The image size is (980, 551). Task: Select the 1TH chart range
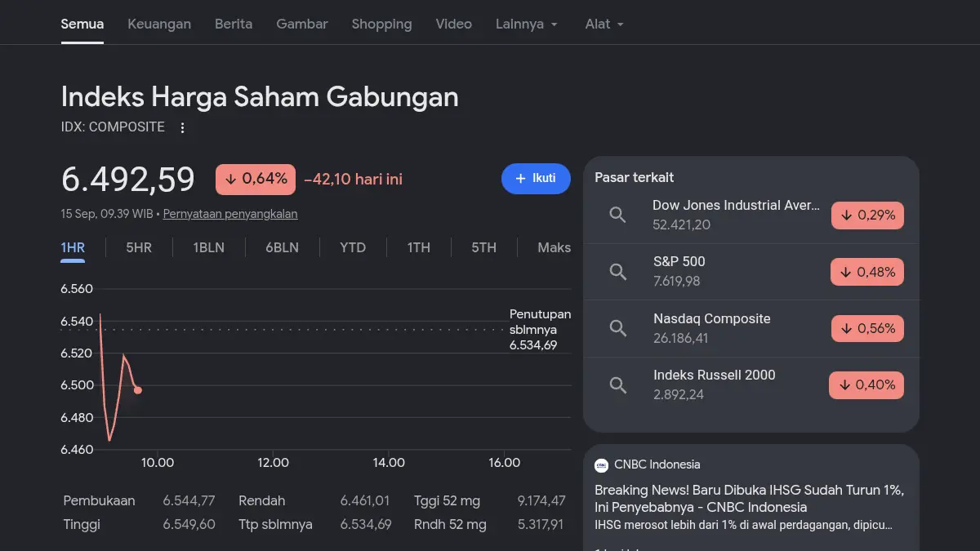coord(419,247)
